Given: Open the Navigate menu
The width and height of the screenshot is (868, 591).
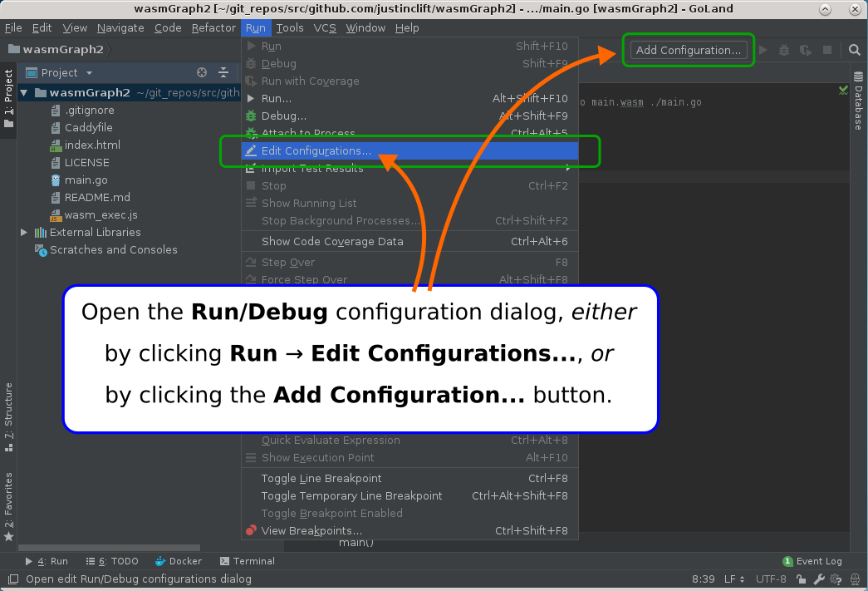Looking at the screenshot, I should tap(120, 27).
